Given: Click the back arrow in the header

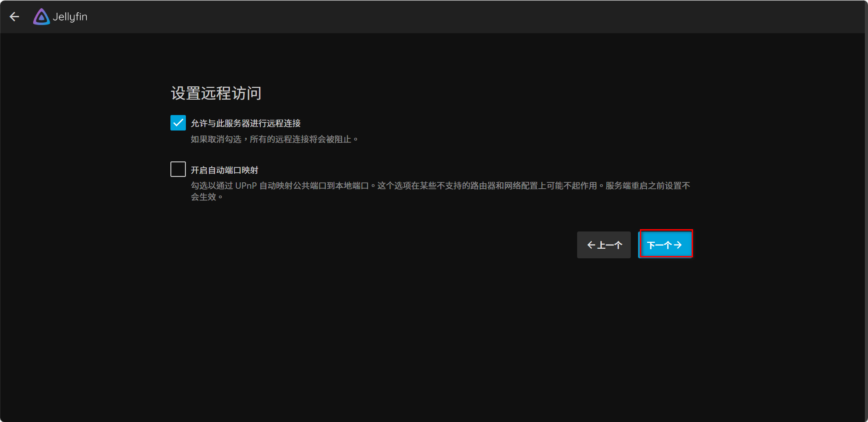Looking at the screenshot, I should point(15,17).
